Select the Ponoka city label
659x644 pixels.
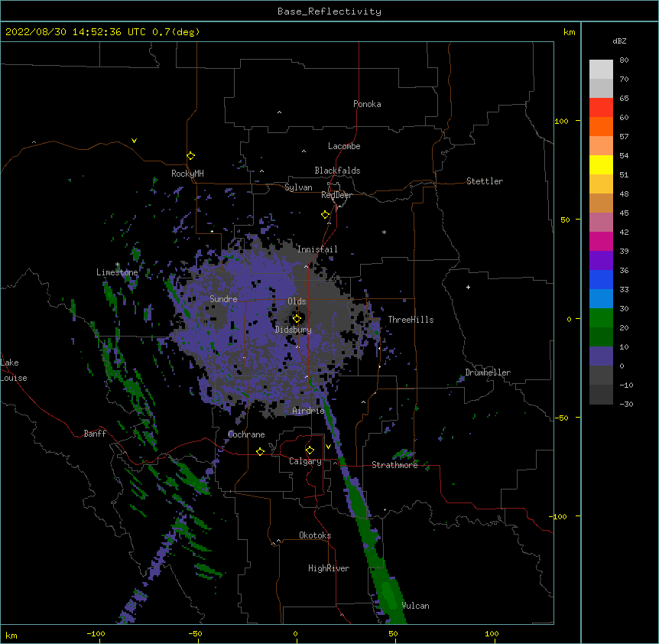pos(367,104)
